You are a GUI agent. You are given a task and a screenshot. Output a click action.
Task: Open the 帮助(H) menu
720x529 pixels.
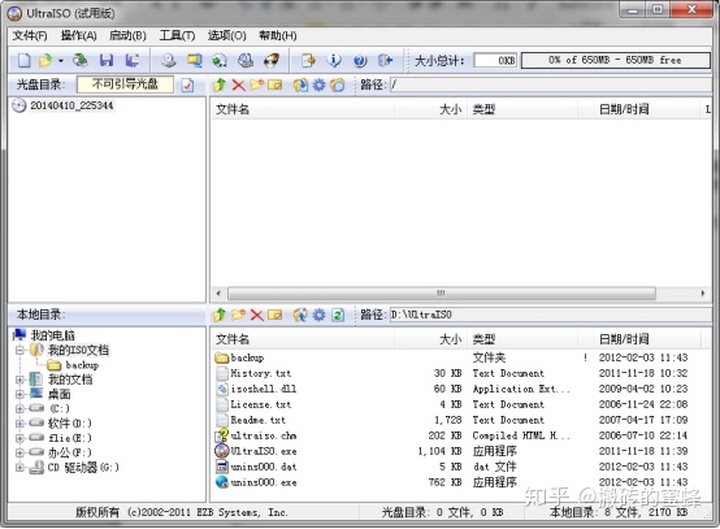pyautogui.click(x=277, y=36)
